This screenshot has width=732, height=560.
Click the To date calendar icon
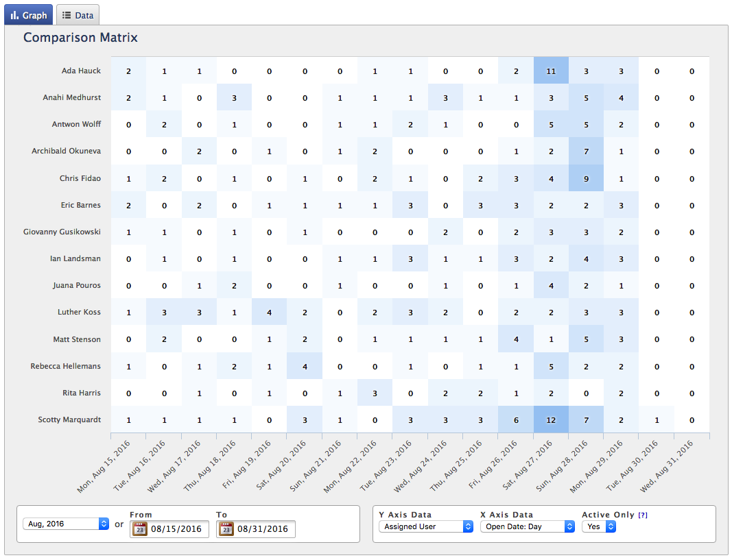click(x=226, y=529)
